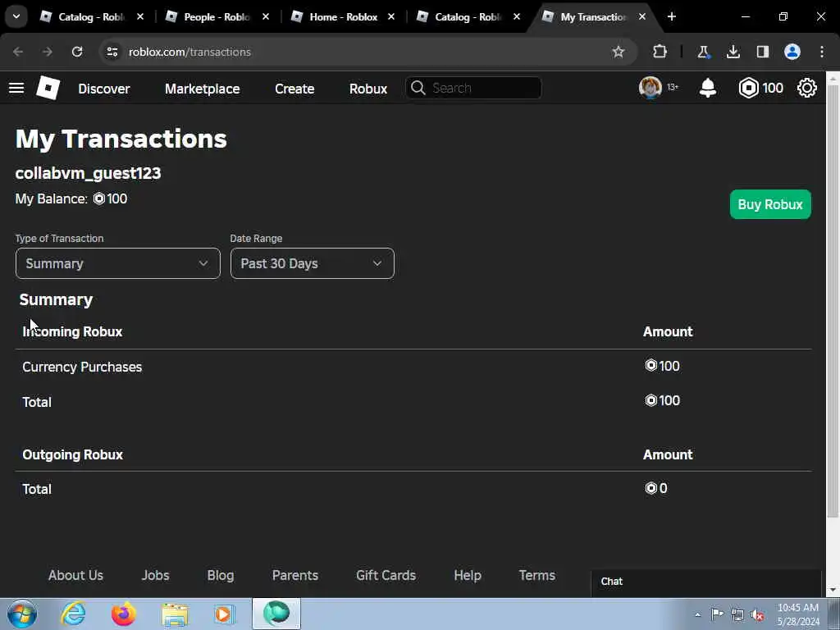Click the Roblox logo home icon
This screenshot has height=630, width=840.
(48, 88)
